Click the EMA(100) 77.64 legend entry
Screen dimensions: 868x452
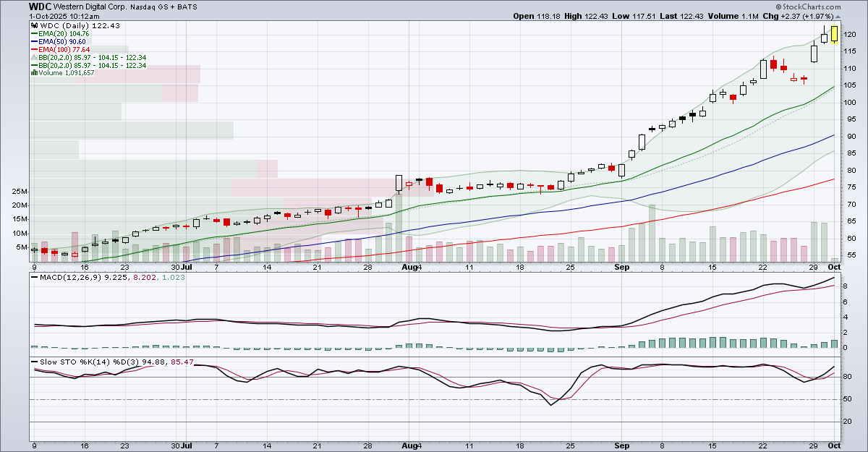(64, 49)
